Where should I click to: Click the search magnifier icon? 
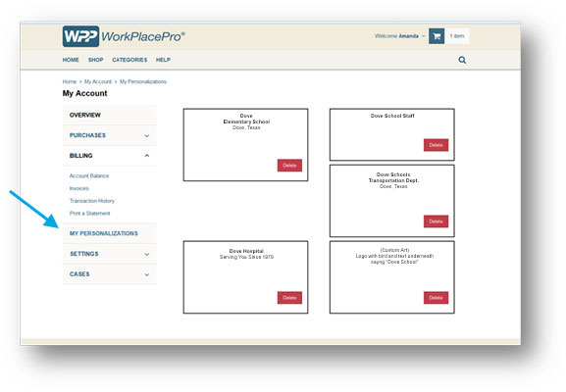pos(462,60)
